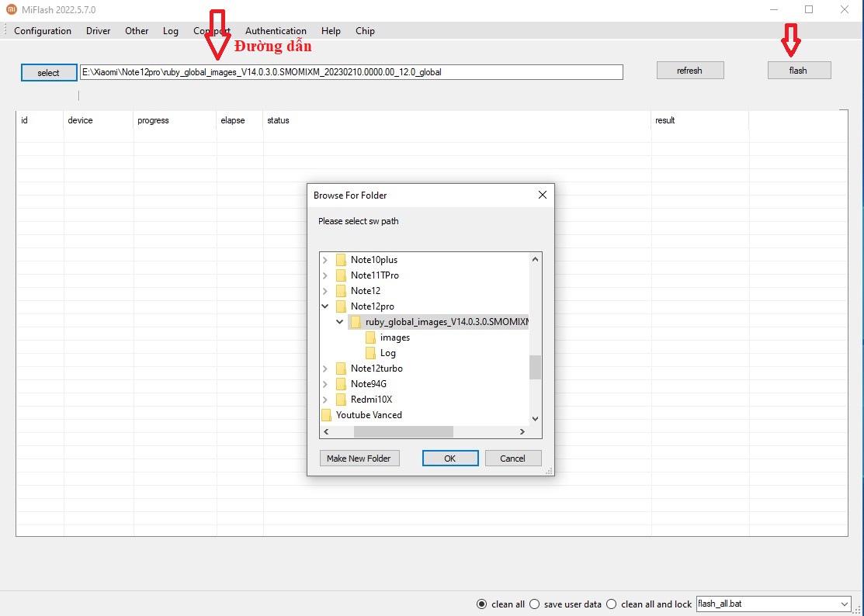Select the Note12 folder icon
864x616 pixels.
341,291
